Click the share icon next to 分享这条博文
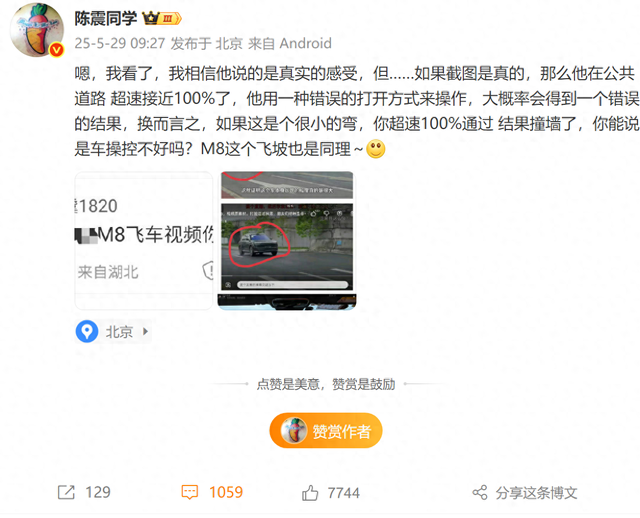Screen dimensions: 640x518 [480, 493]
